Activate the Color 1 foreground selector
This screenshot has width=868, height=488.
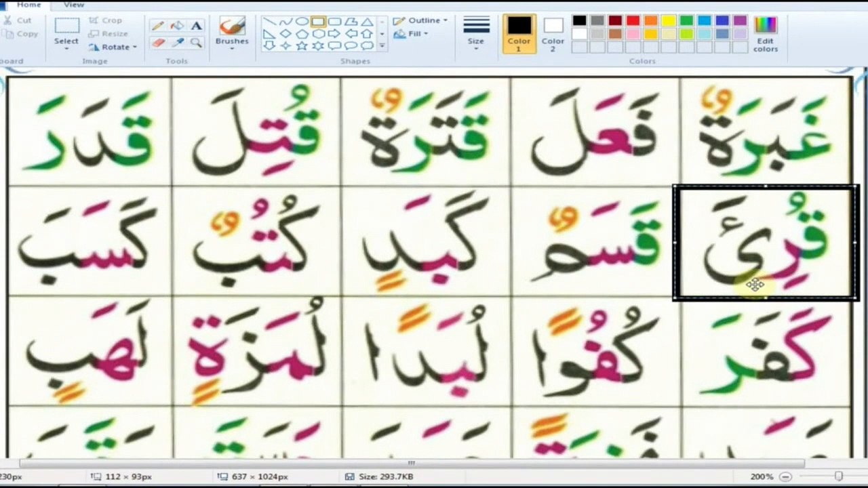(x=519, y=33)
